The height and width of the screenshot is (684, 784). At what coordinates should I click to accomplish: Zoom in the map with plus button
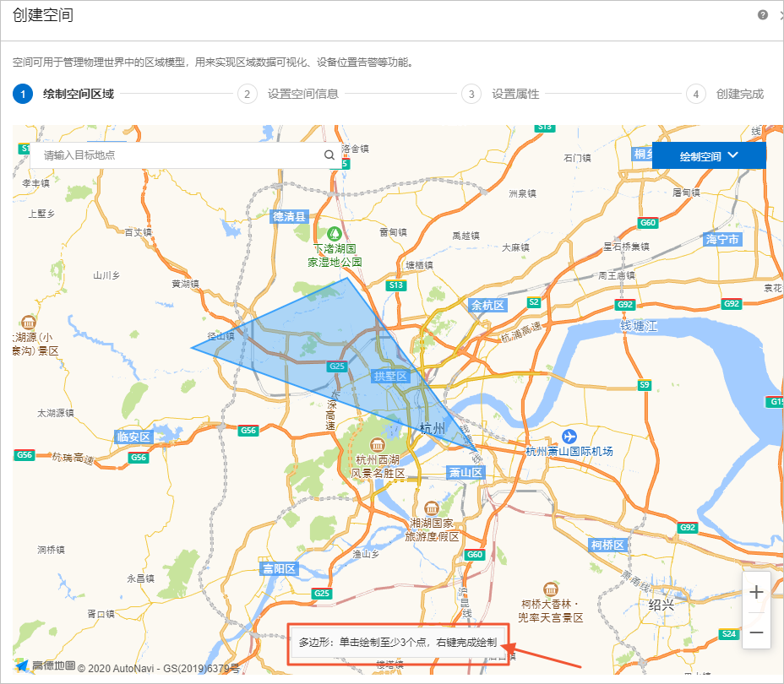756,592
